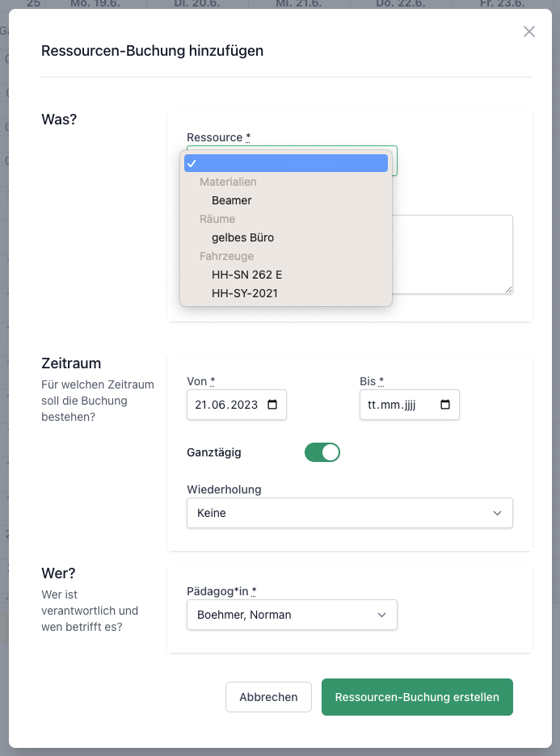Open the Bis date calendar picker icon
Viewport: 560px width, 756px height.
(x=445, y=405)
